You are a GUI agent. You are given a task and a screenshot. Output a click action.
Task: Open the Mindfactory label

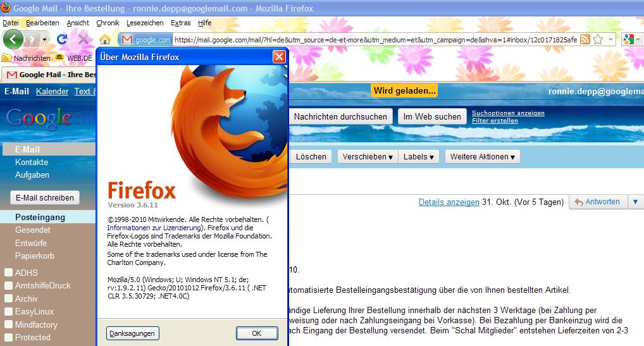coord(36,324)
